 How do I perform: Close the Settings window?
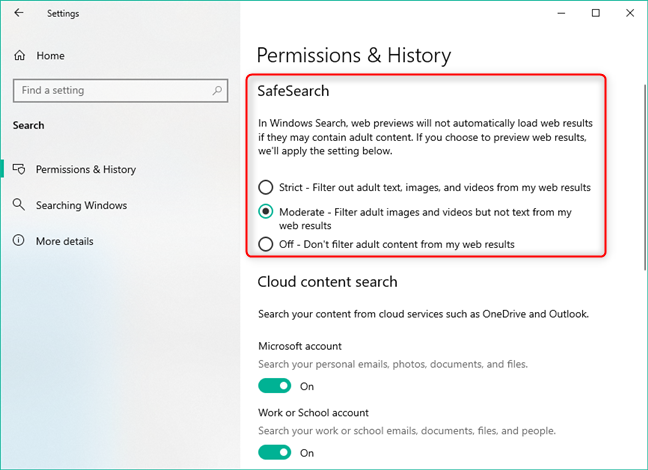coord(630,13)
